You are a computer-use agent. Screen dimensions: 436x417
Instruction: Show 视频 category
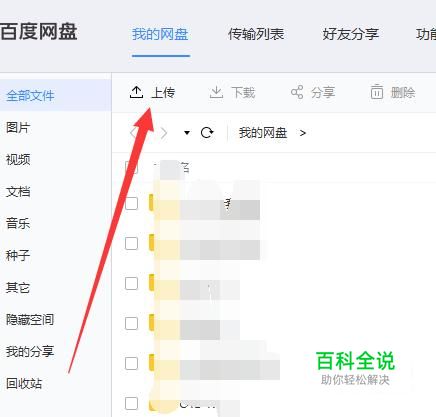18,159
